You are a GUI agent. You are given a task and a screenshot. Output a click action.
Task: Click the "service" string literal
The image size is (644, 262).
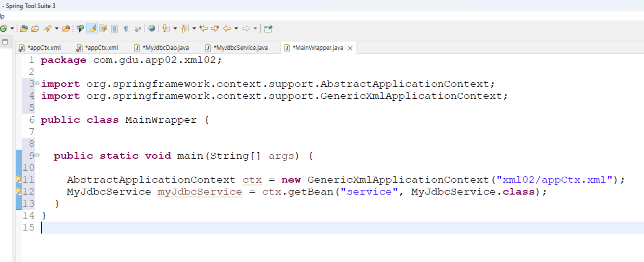369,192
